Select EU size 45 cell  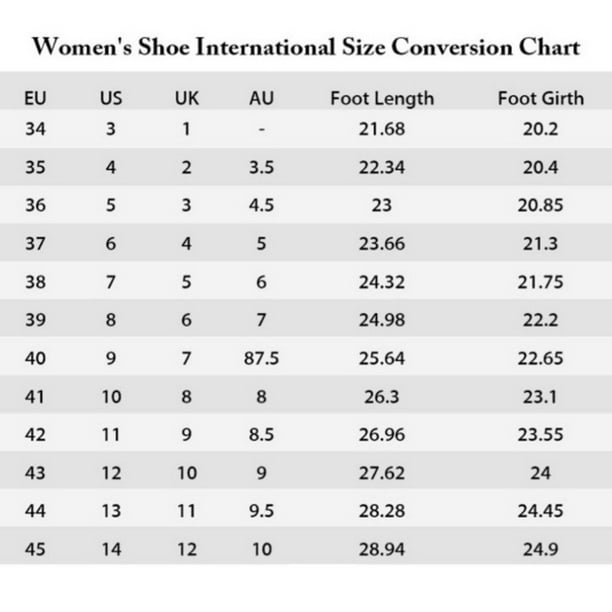click(x=35, y=549)
